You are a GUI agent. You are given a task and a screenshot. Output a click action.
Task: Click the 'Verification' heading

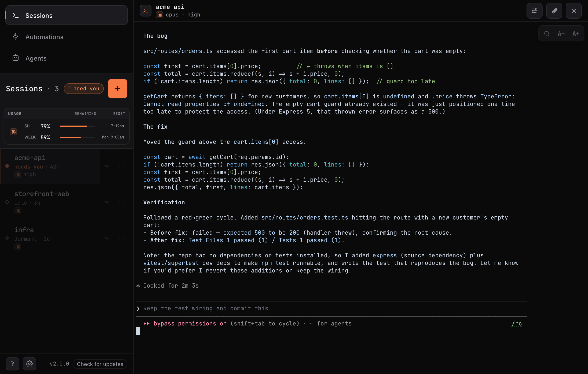click(x=164, y=202)
